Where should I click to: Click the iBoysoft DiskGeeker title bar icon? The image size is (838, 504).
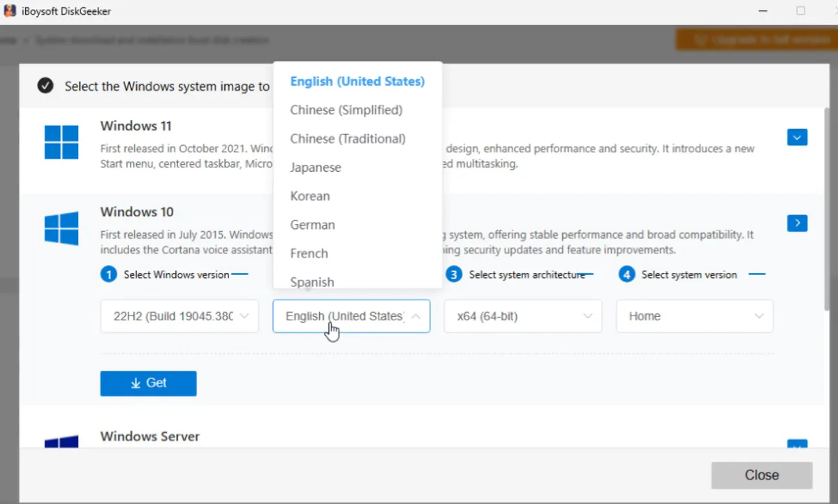10,10
